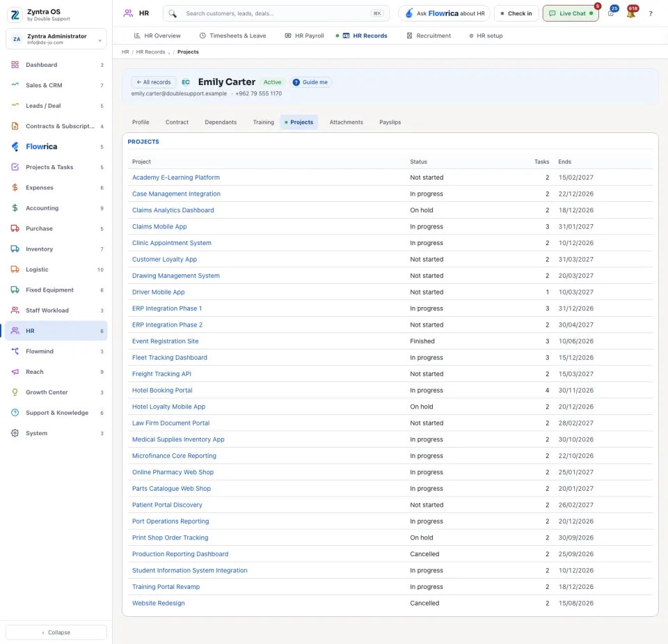
Task: Click the Guide me button
Action: click(310, 82)
